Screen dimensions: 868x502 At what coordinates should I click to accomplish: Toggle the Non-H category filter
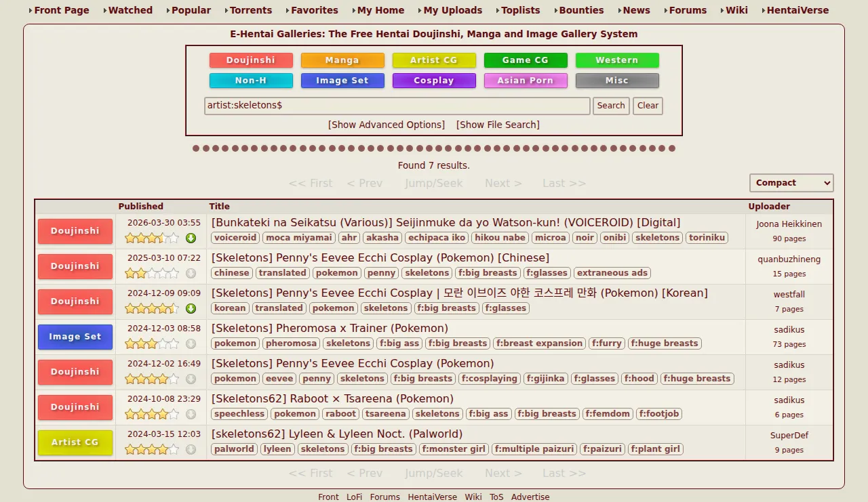tap(251, 81)
